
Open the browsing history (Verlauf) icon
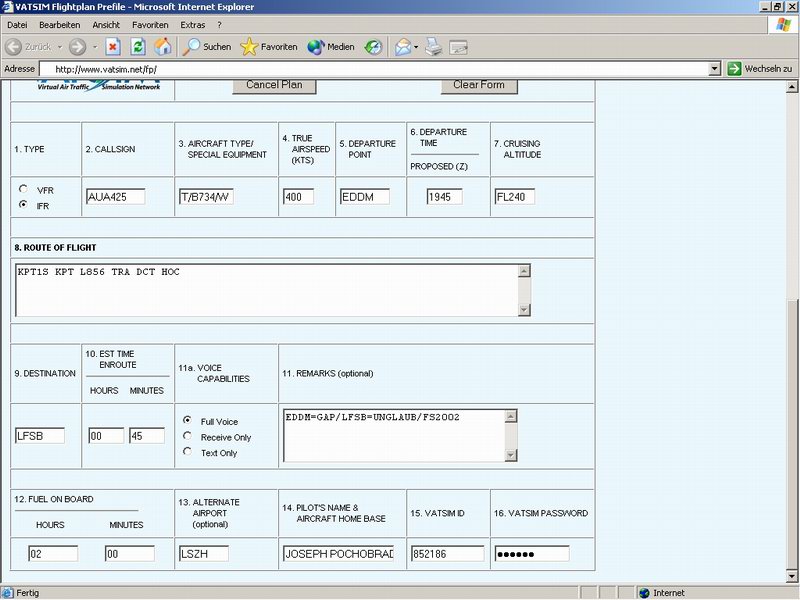(x=373, y=46)
